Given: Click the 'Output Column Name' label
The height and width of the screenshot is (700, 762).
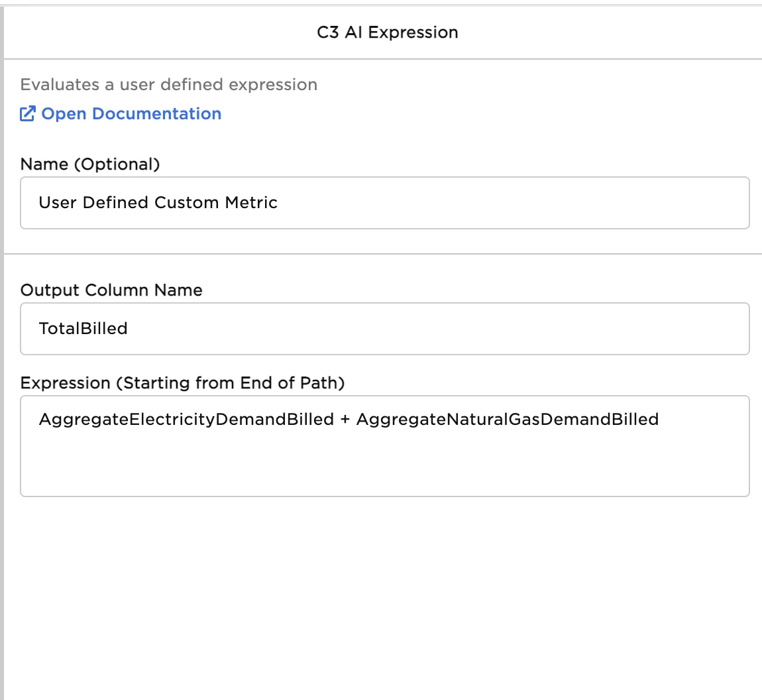Looking at the screenshot, I should pos(111,290).
